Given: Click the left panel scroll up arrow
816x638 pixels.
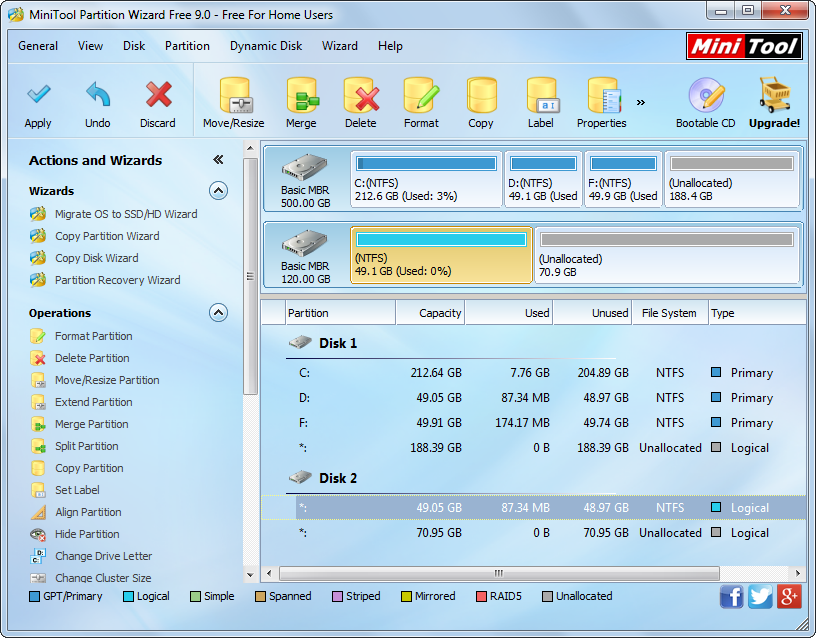Looking at the screenshot, I should pyautogui.click(x=250, y=148).
